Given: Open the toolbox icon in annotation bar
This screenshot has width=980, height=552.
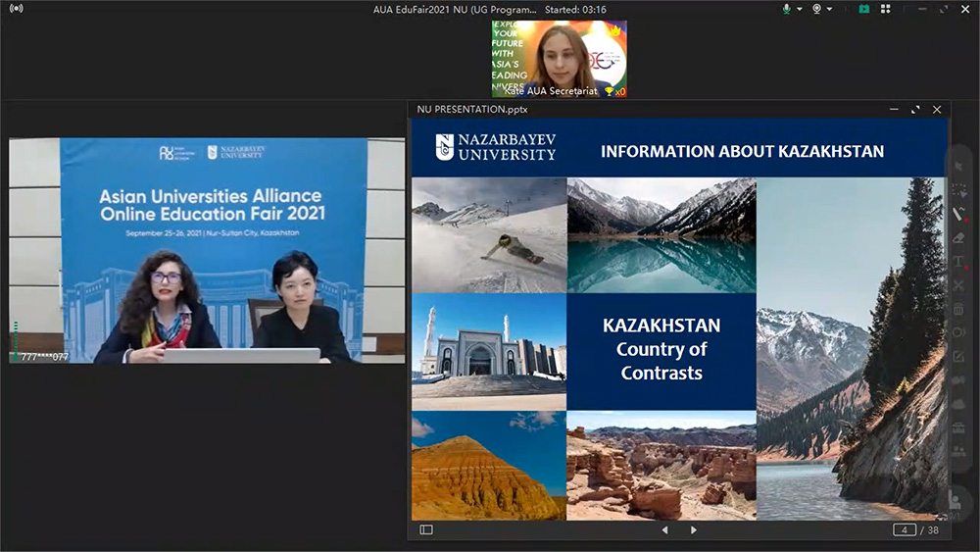Looking at the screenshot, I should tap(958, 427).
